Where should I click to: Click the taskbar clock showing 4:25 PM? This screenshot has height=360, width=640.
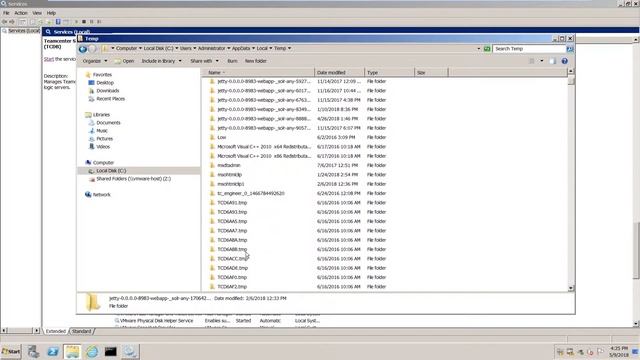pyautogui.click(x=619, y=351)
